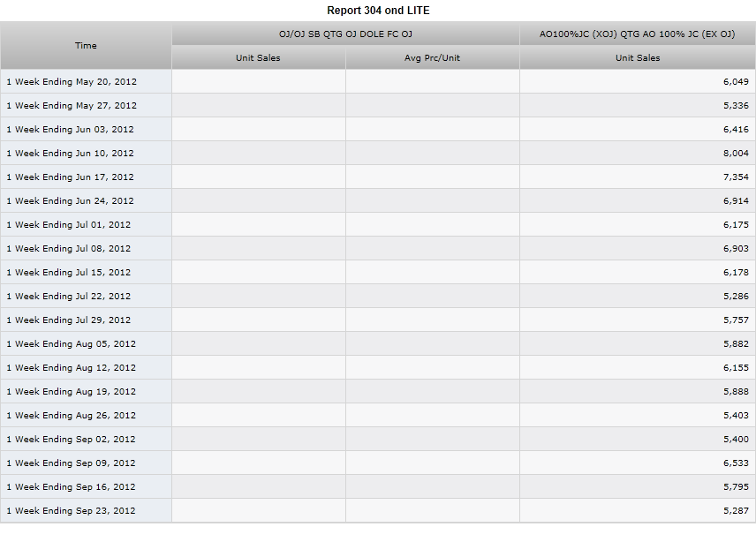Click the unit sales value 7,354
The height and width of the screenshot is (557, 756).
tap(736, 177)
